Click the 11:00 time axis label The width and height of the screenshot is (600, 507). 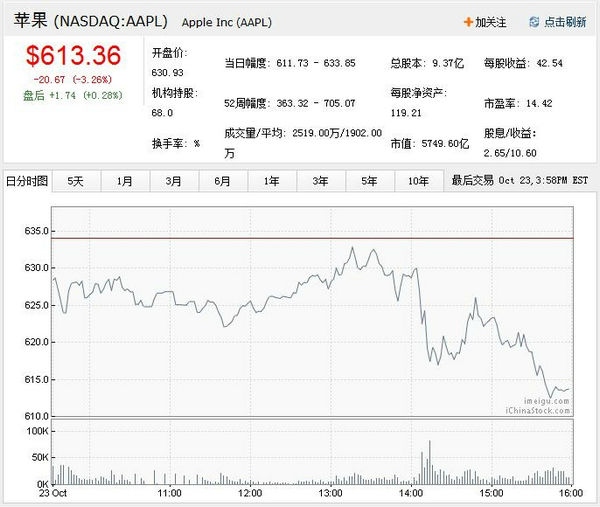pos(170,493)
